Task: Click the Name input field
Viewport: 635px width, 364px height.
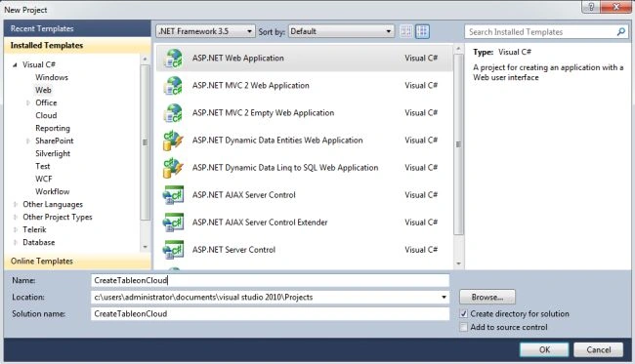Action: pyautogui.click(x=270, y=280)
